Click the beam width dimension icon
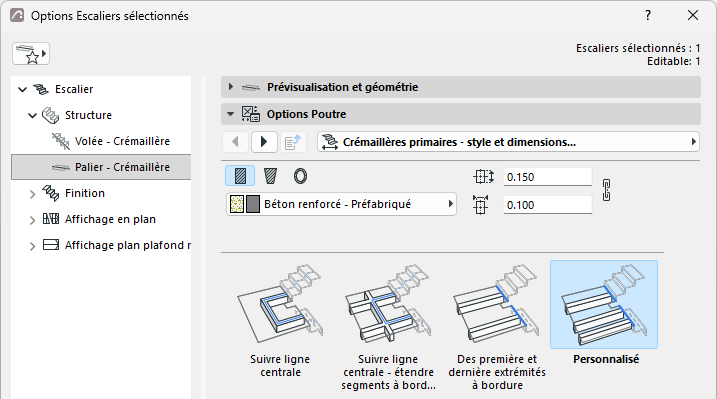This screenshot has height=399, width=717. click(481, 205)
